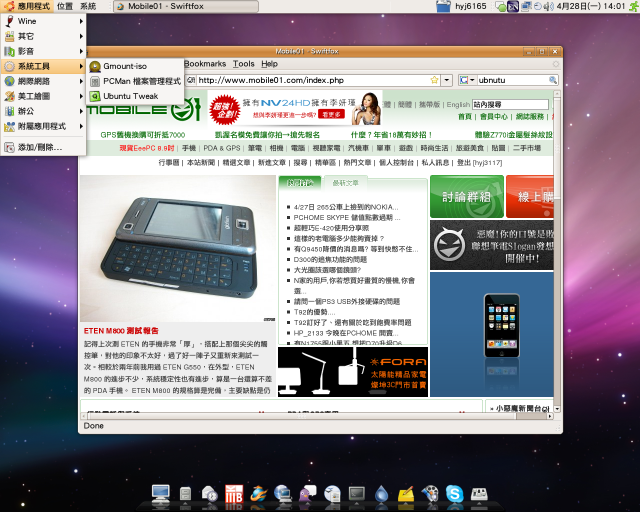Open the ETEN M800 測試報告 article link
Screen dimensions: 640x512
pos(121,331)
